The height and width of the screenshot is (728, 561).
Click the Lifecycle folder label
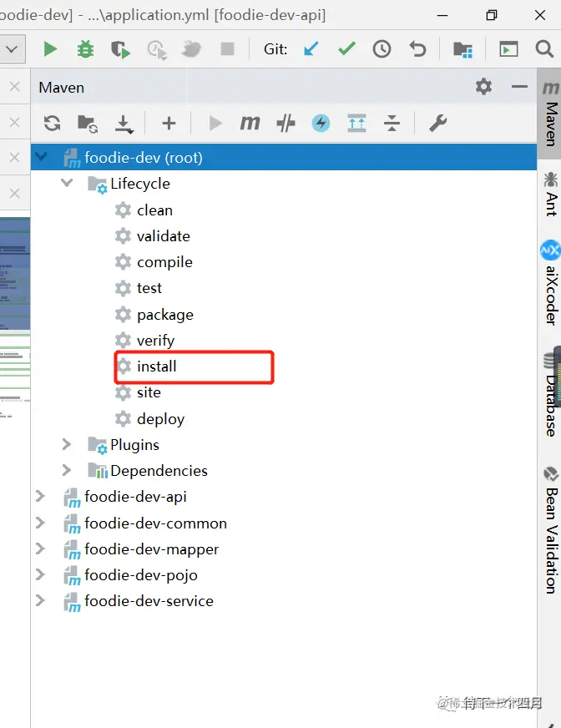click(140, 184)
